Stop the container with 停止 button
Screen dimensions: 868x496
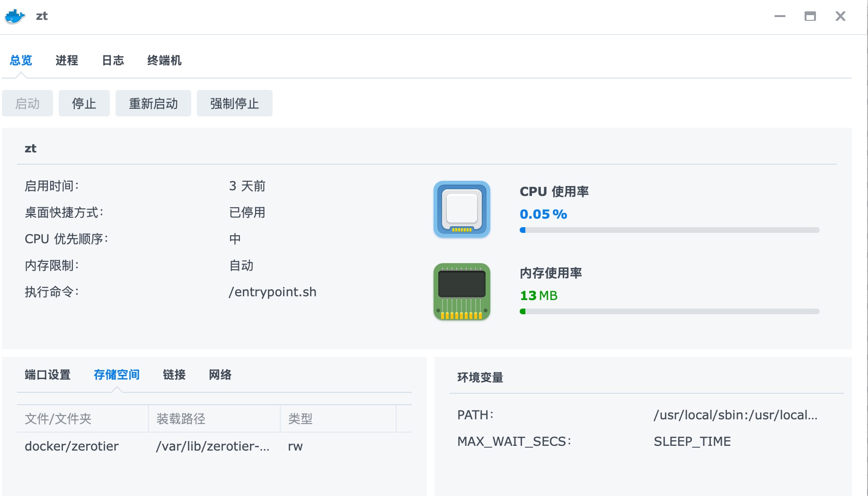84,103
